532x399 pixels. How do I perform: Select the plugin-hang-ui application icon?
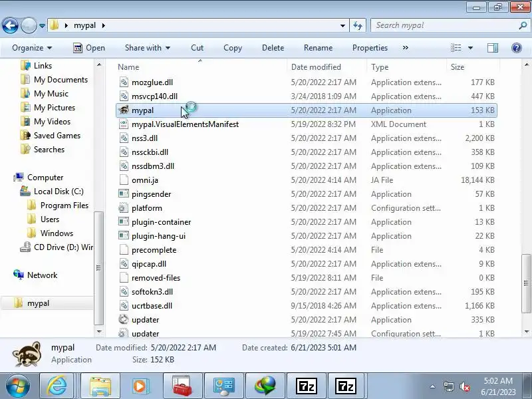coord(124,235)
